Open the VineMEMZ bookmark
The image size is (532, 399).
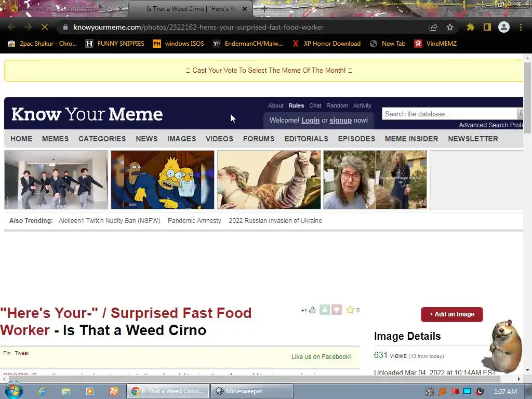(436, 44)
